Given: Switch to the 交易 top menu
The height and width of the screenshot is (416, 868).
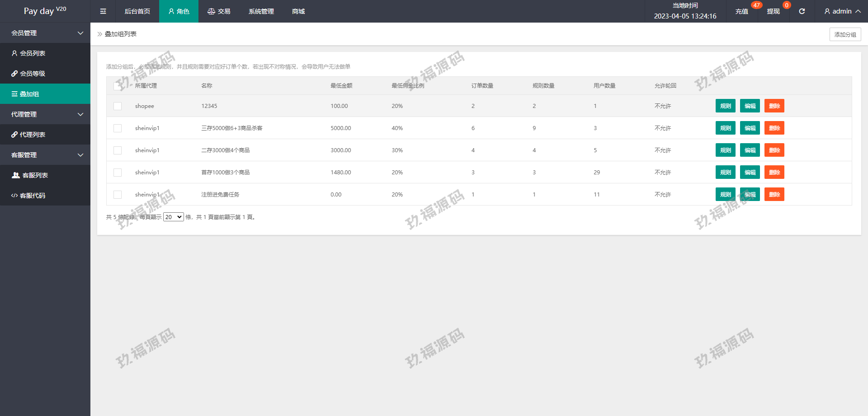Looking at the screenshot, I should click(x=219, y=11).
